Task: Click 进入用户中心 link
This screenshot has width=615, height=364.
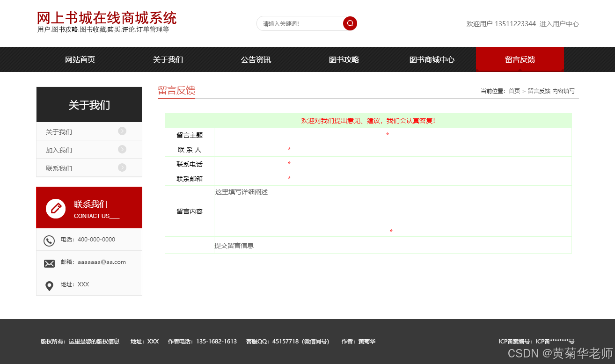Action: [559, 24]
